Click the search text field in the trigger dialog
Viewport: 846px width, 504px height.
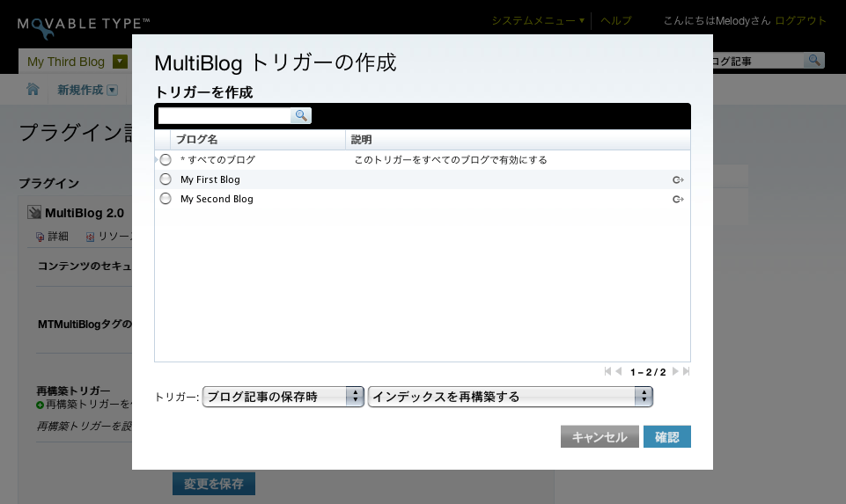click(224, 115)
